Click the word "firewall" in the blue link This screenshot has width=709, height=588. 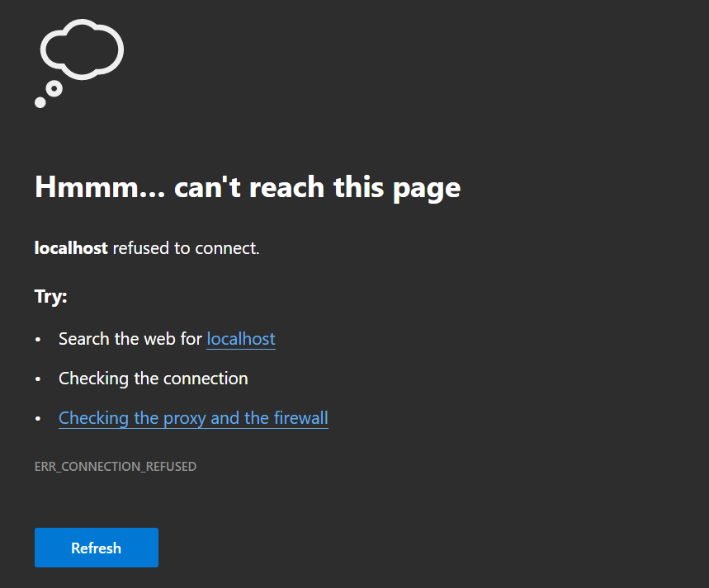tap(301, 418)
